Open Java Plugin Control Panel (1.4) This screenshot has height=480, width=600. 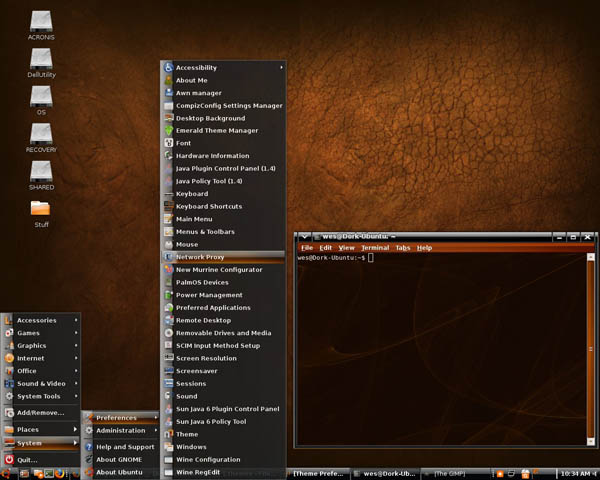click(223, 168)
